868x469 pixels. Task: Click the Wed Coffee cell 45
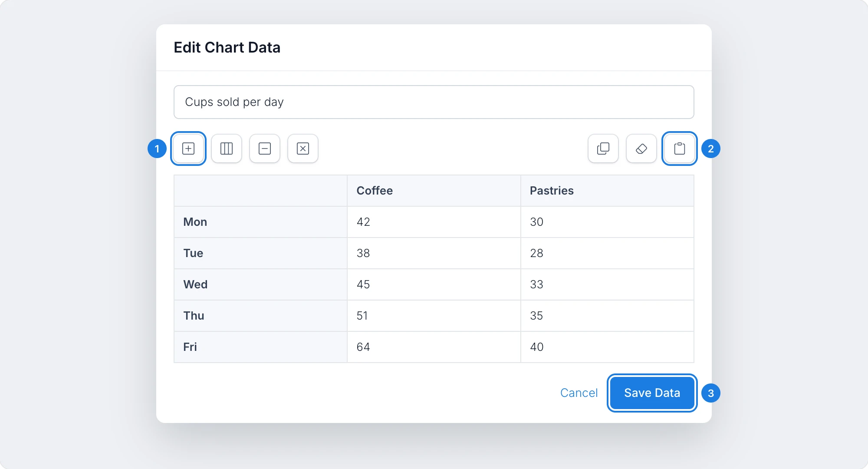(434, 284)
